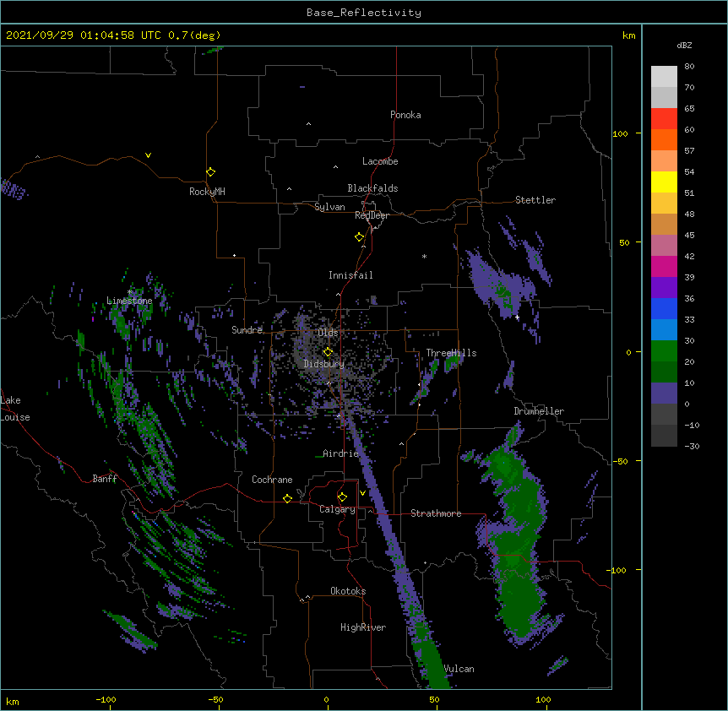Click the Cochrane city label
The image size is (728, 711).
(x=272, y=480)
